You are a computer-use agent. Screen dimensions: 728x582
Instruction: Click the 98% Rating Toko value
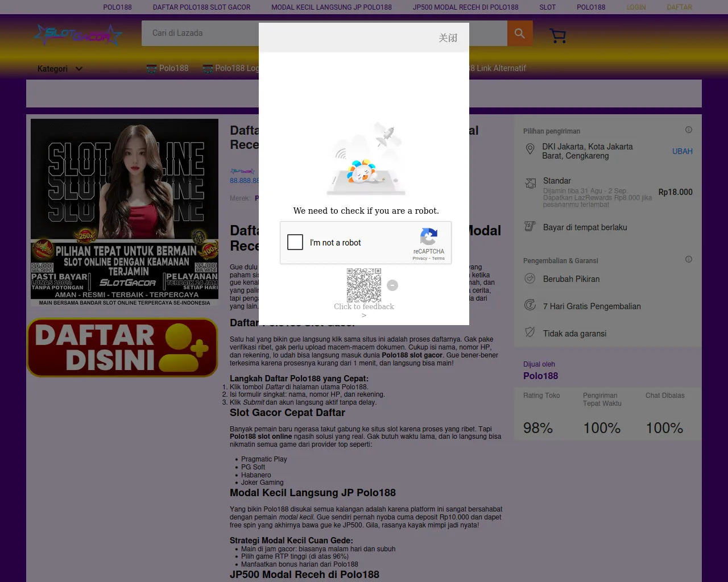(x=538, y=428)
